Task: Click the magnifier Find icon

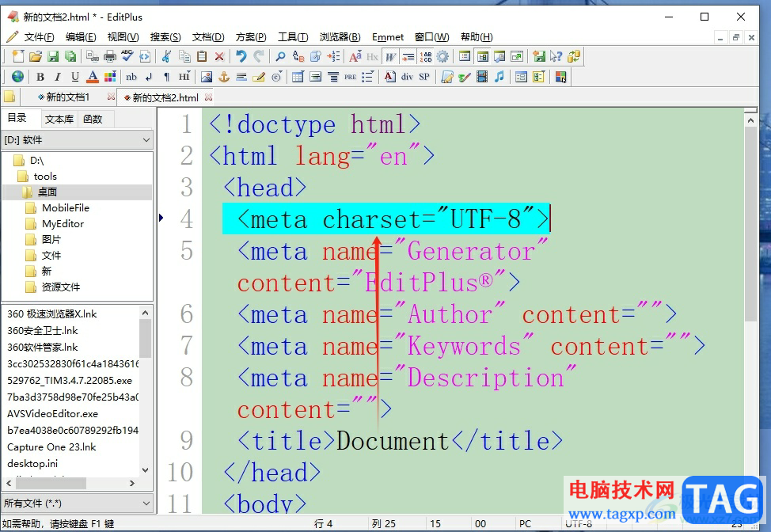Action: 280,56
